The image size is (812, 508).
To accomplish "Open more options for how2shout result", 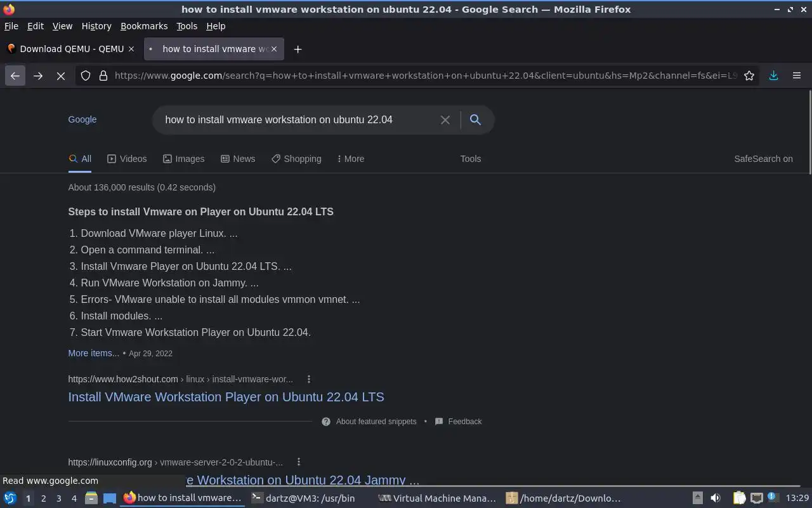I will click(309, 379).
